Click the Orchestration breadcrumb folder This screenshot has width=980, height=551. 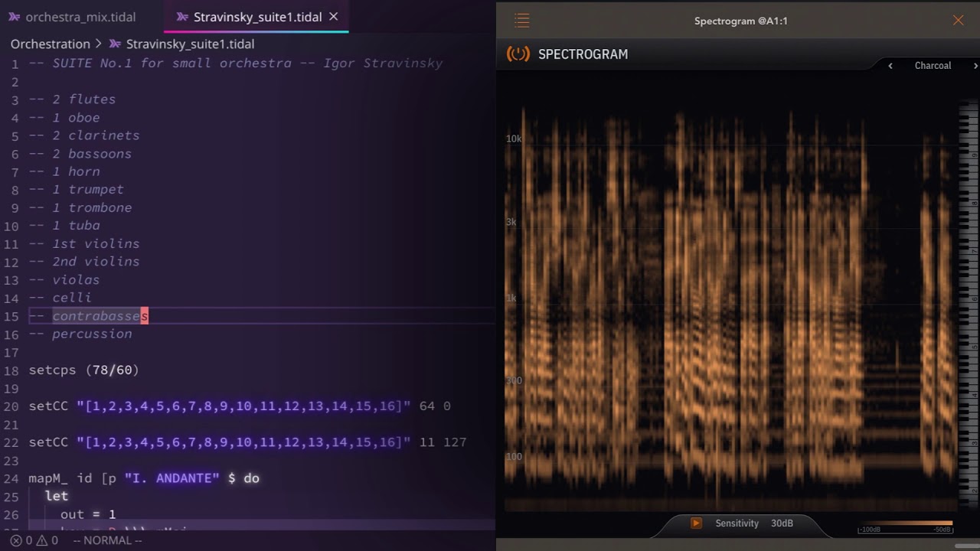50,44
